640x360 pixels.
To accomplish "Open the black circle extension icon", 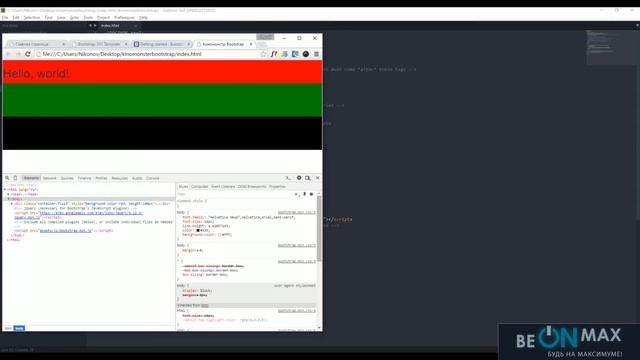I will pos(306,54).
